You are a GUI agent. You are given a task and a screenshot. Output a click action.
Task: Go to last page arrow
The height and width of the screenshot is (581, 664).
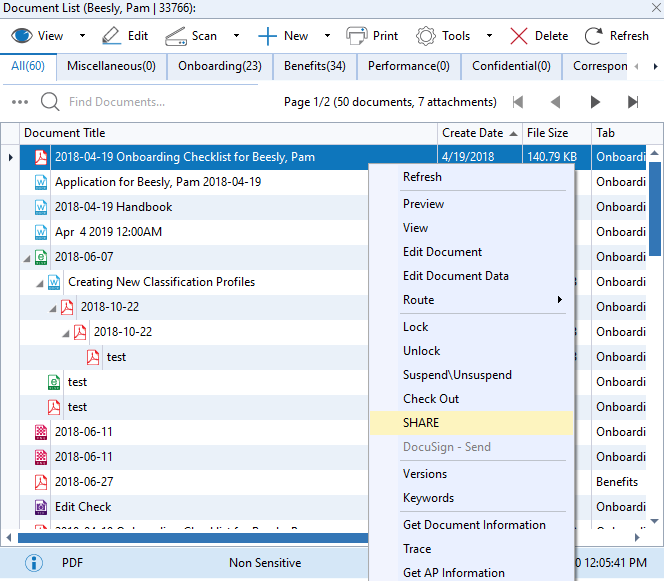click(633, 102)
